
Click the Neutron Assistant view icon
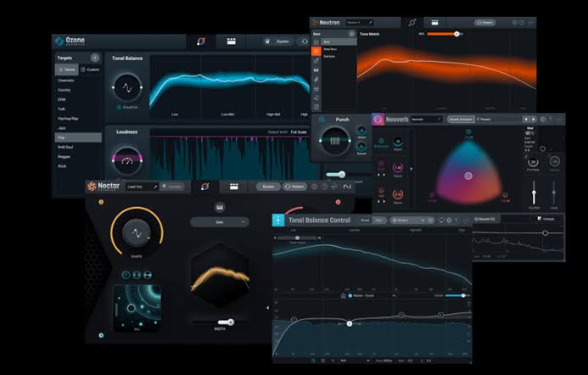coord(412,23)
